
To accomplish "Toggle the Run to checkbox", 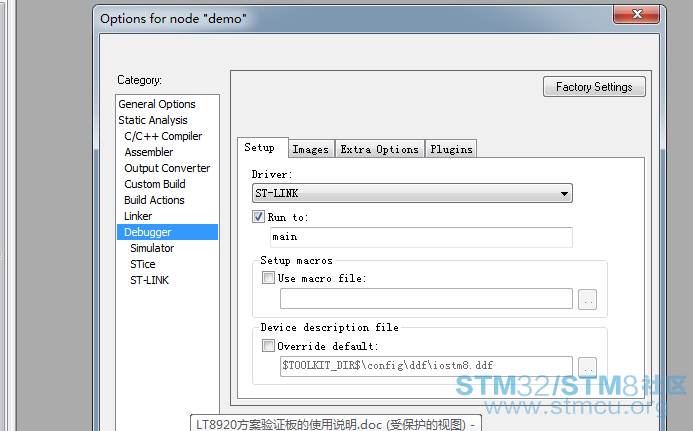I will [258, 217].
